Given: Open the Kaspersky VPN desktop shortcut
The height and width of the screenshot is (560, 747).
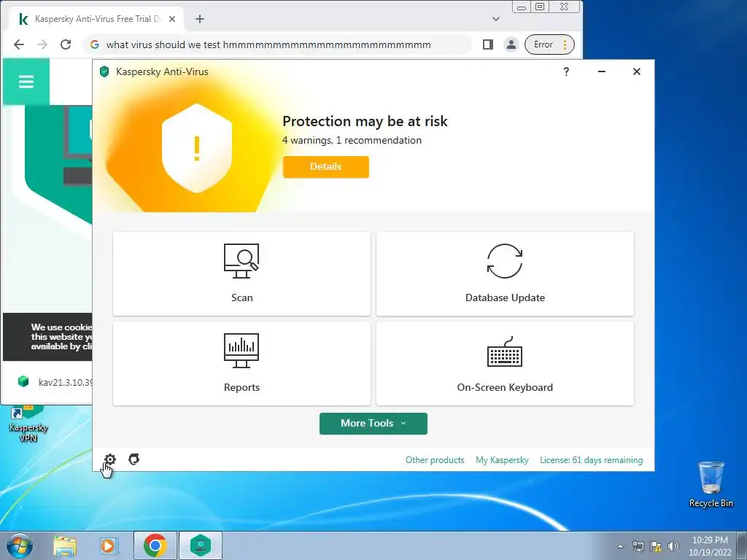Looking at the screenshot, I should click(x=28, y=424).
